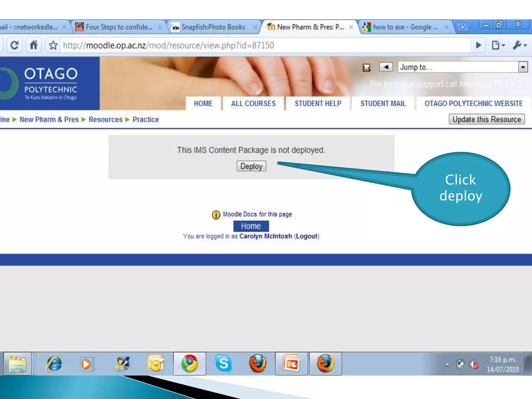This screenshot has height=399, width=532.
Task: Open the ALL COURSES menu item
Action: [253, 103]
